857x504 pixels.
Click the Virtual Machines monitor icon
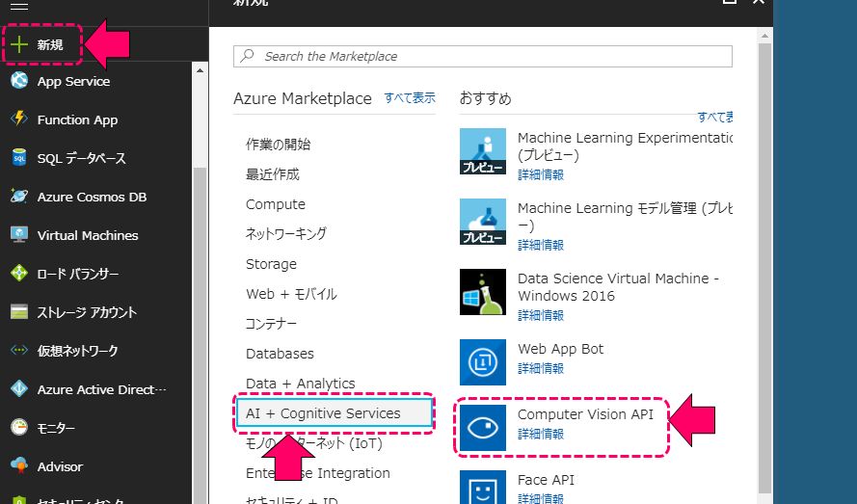[x=19, y=234]
